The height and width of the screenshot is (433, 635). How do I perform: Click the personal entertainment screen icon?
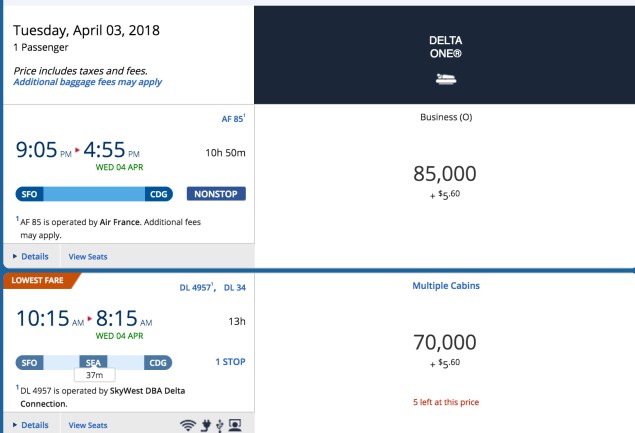236,425
